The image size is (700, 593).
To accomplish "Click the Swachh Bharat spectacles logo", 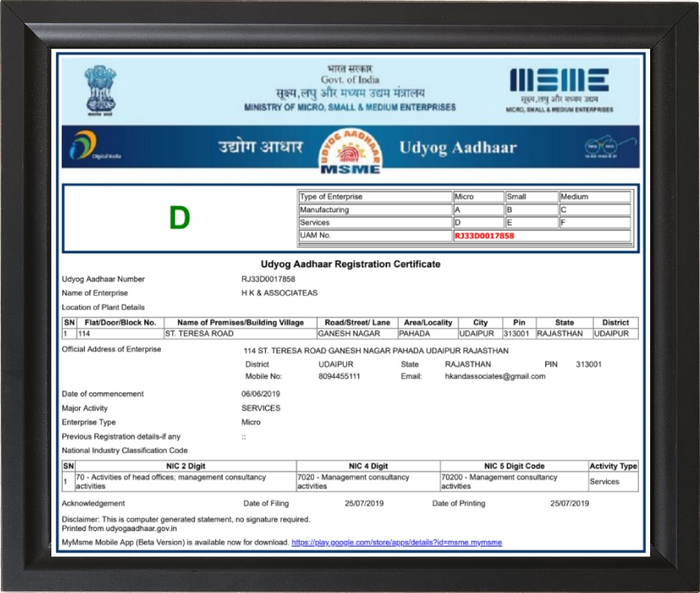I will [x=603, y=146].
